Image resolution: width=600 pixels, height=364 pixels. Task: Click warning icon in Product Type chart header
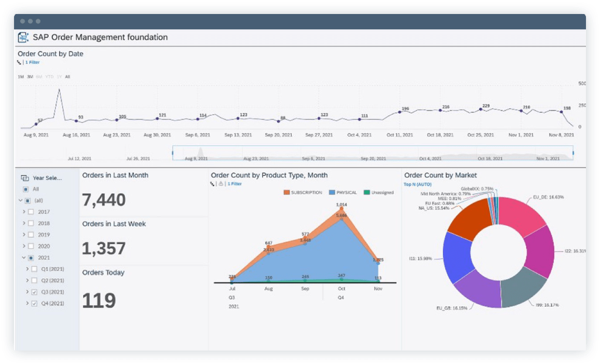[x=220, y=184]
